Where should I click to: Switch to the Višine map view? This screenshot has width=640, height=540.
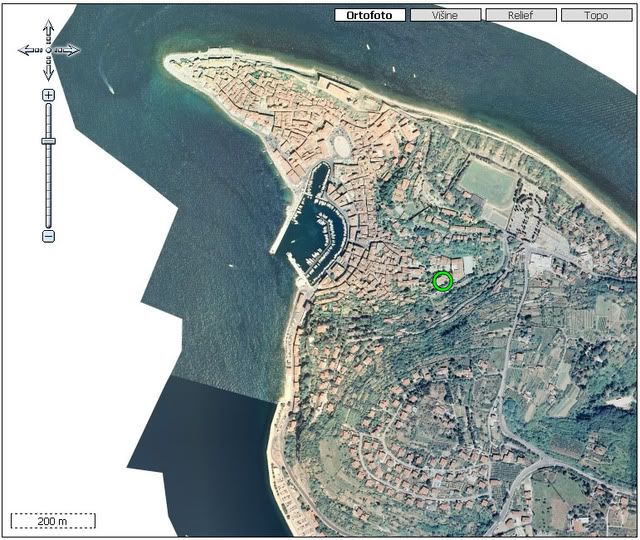[x=445, y=16]
